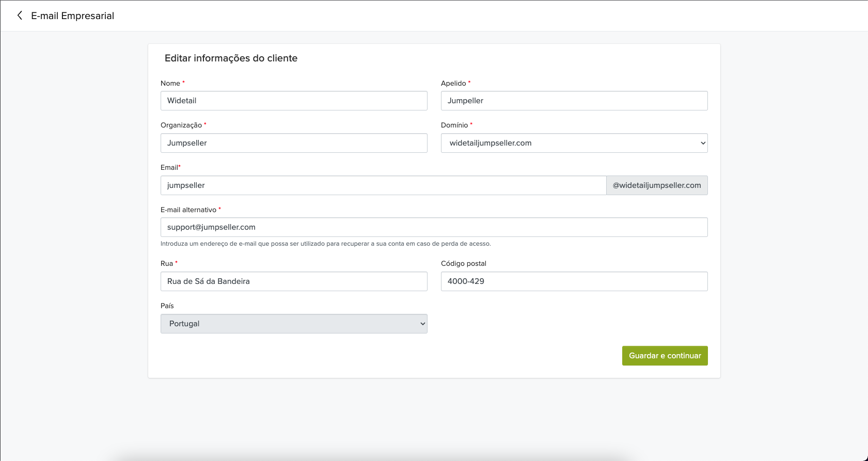Select the Organização input with Jumpseller

point(294,143)
